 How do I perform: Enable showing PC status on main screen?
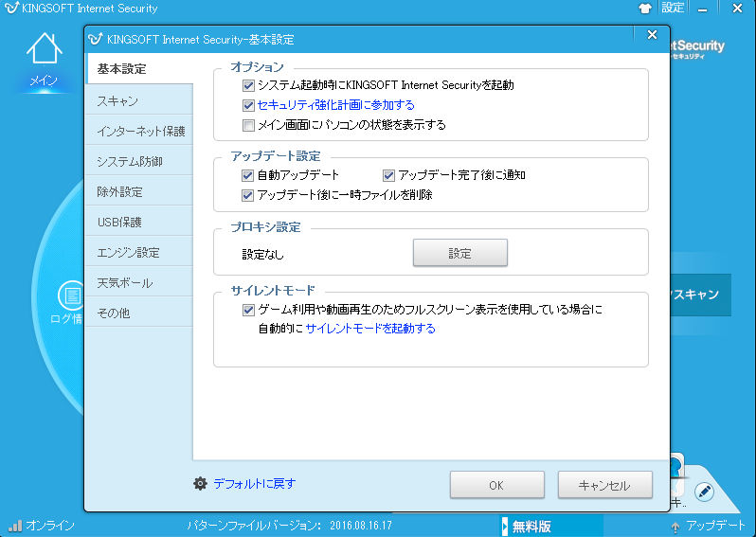(x=248, y=125)
